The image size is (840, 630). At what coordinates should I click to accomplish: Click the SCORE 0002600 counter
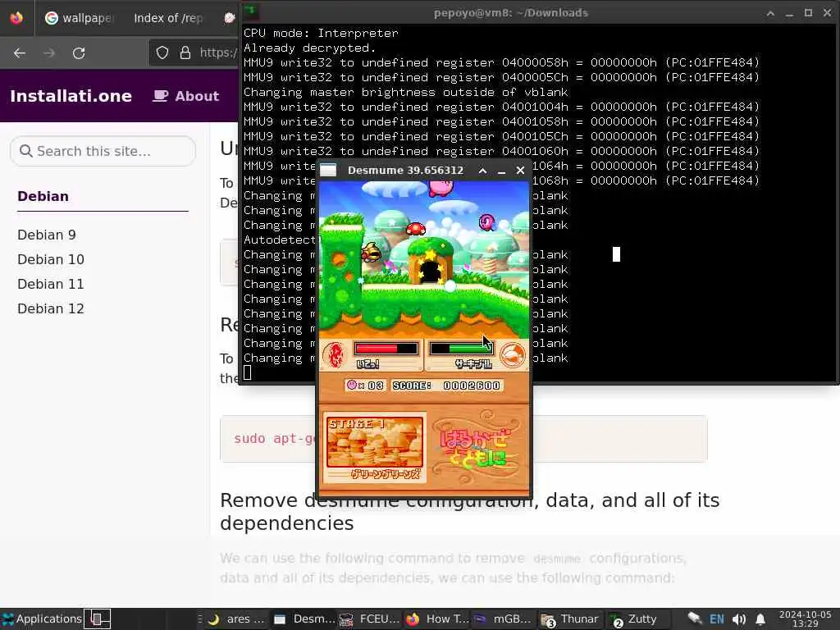click(x=447, y=386)
